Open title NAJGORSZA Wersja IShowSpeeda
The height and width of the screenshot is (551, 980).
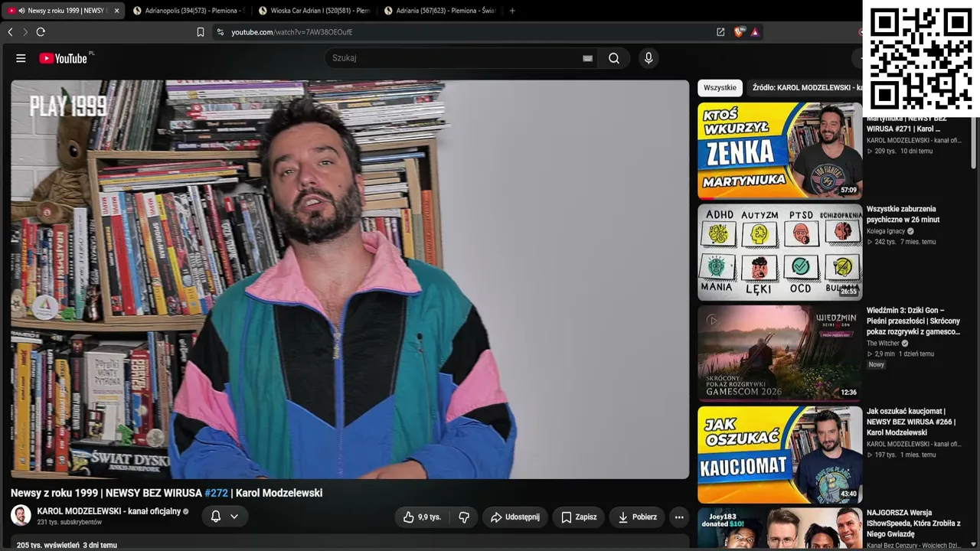[x=913, y=523]
